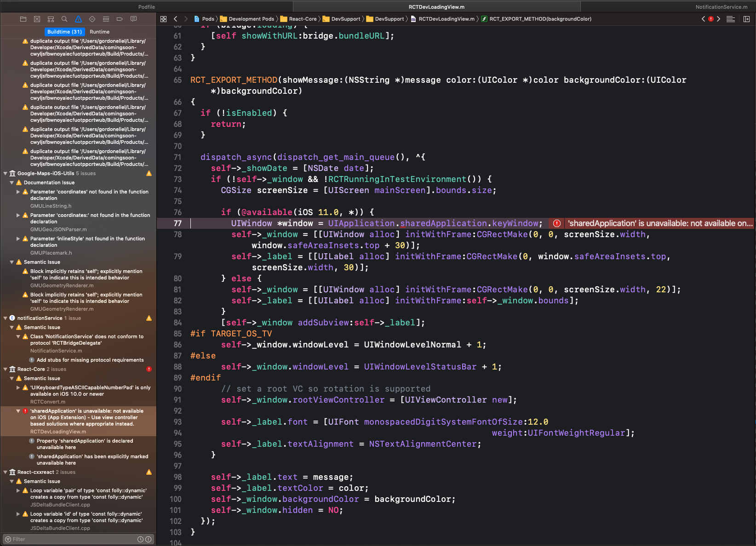Jump to next issue arrow
Screen dimensions: 756x546
718,19
